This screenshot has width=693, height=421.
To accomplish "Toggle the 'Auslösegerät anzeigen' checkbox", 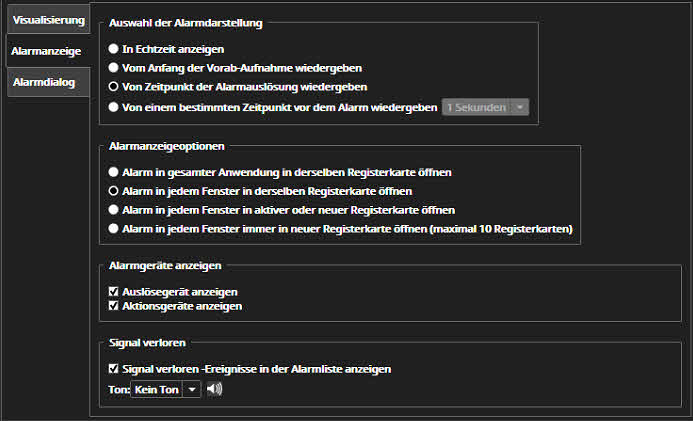I will pos(113,291).
